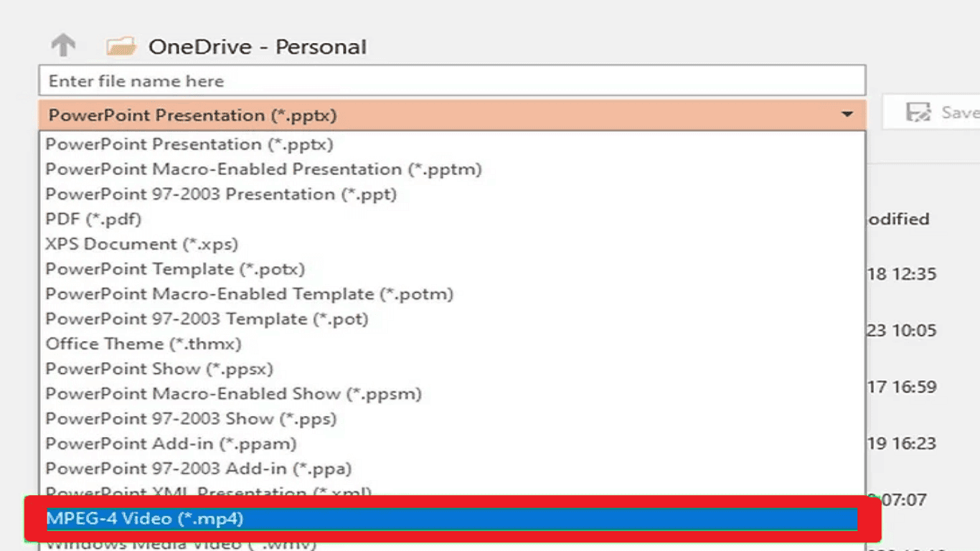Collapse the file type dropdown arrow
The image size is (980, 551).
point(847,115)
